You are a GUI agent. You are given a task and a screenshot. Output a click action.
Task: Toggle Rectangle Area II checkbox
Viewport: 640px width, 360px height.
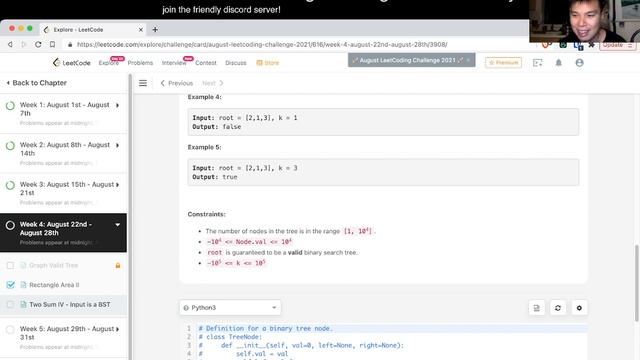[11, 284]
